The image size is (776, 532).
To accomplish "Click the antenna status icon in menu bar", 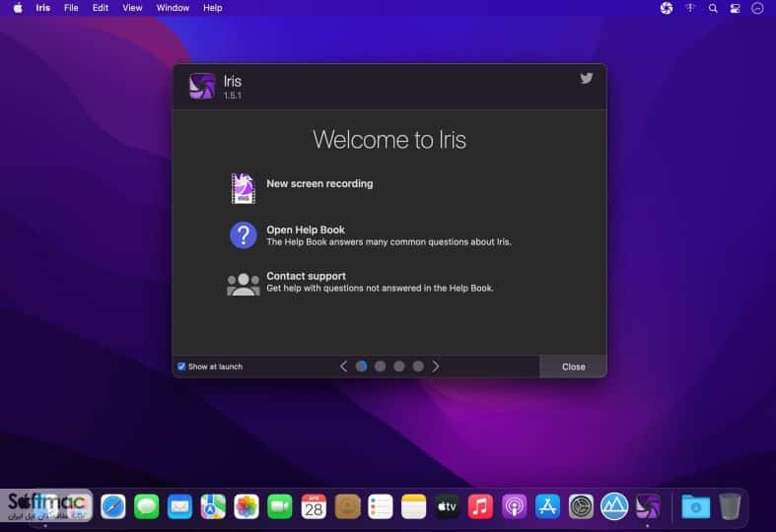I will pos(690,8).
